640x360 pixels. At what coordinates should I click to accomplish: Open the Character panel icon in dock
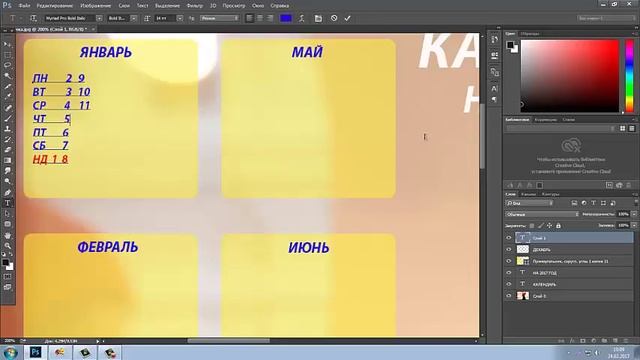[494, 89]
